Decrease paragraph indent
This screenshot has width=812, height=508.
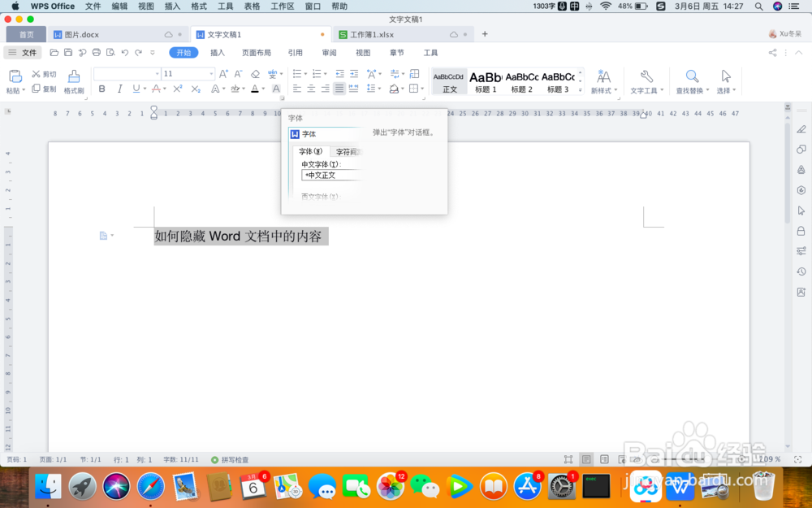[339, 74]
